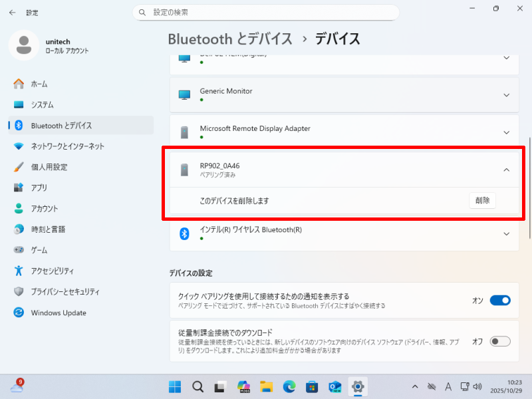Turn off quick pairing notification toggle
The width and height of the screenshot is (532, 399).
pos(499,301)
